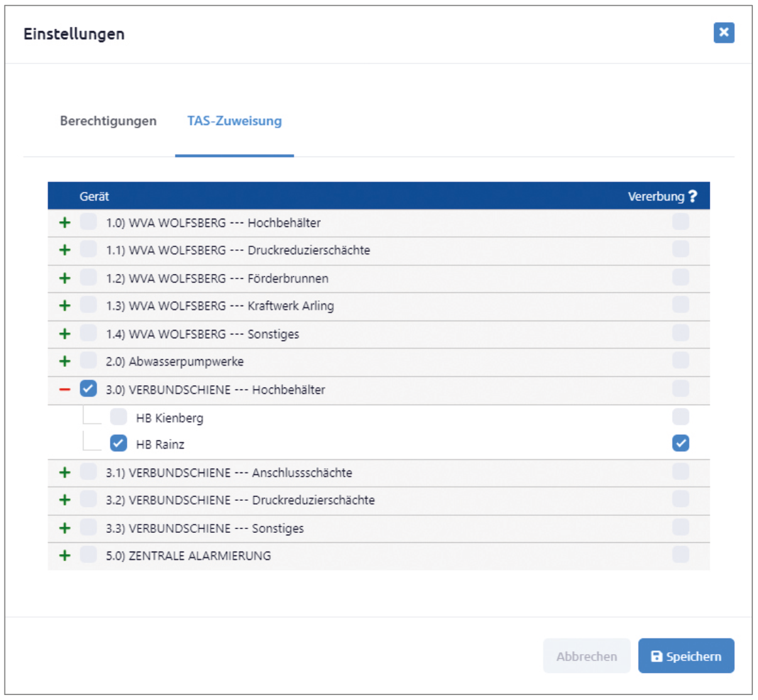
Task: Check device box for 3.3) VERBUNDSCHIENE Sonstiges
Action: tap(88, 527)
